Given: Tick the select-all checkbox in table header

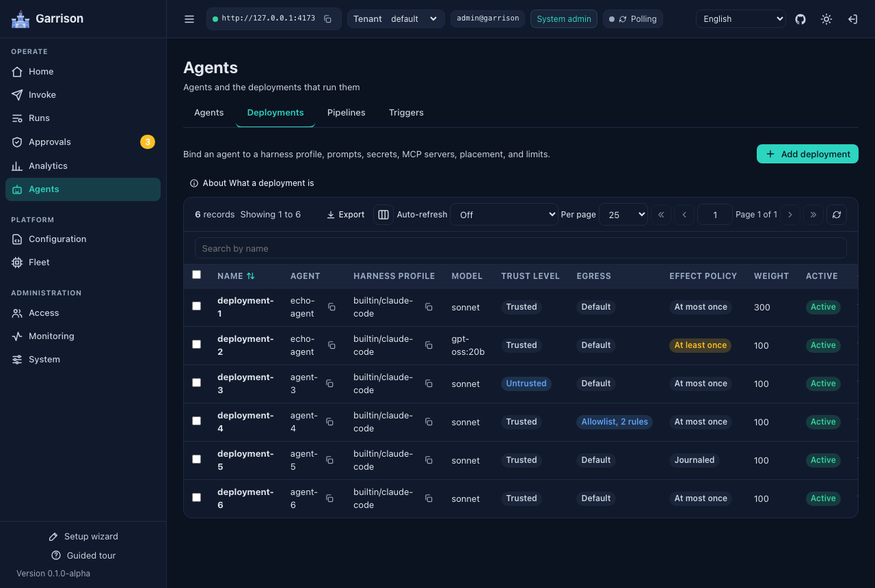Looking at the screenshot, I should tap(197, 275).
